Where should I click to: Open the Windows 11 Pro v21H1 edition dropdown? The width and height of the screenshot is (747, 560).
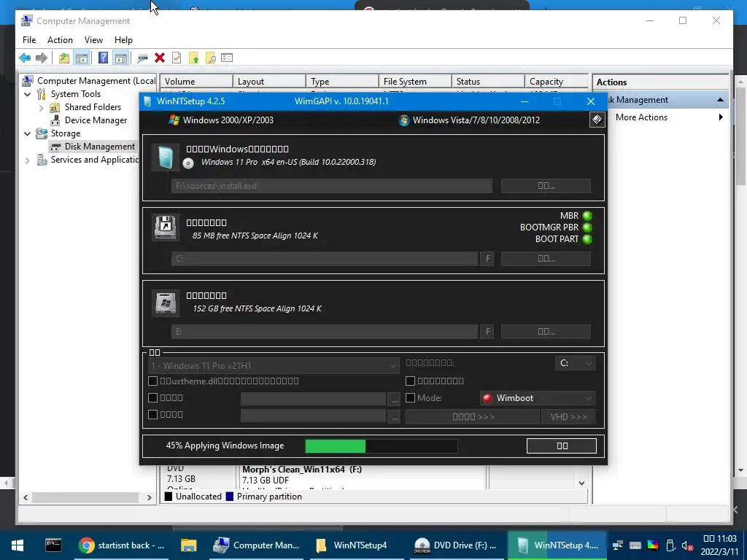(274, 366)
